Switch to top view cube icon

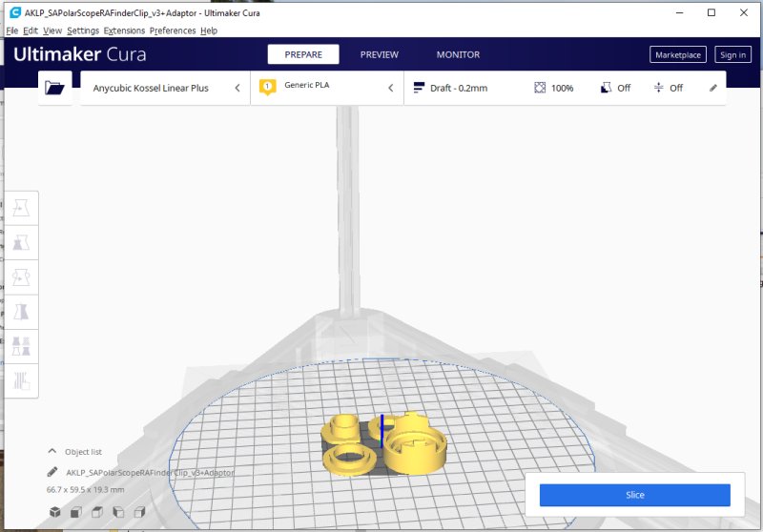coord(97,512)
